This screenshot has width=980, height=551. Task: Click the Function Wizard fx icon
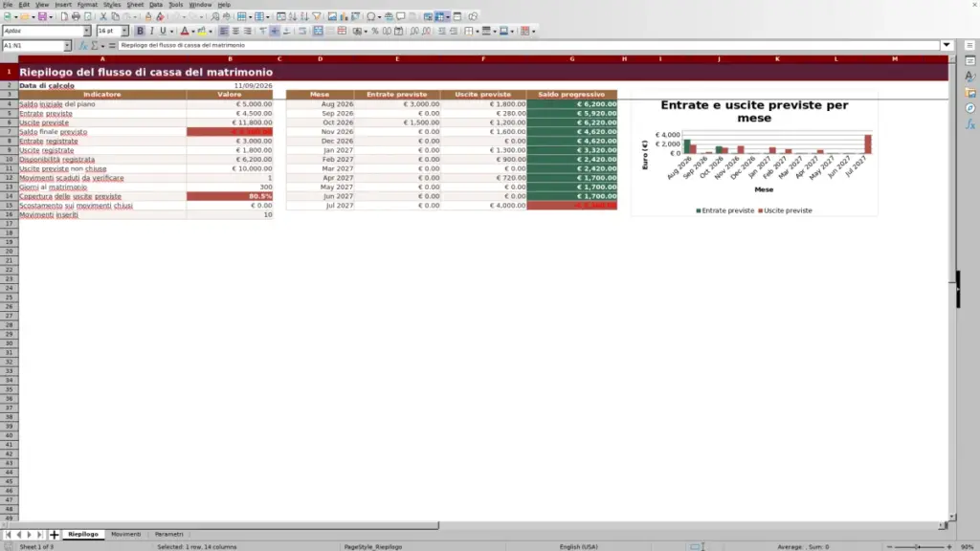[83, 46]
